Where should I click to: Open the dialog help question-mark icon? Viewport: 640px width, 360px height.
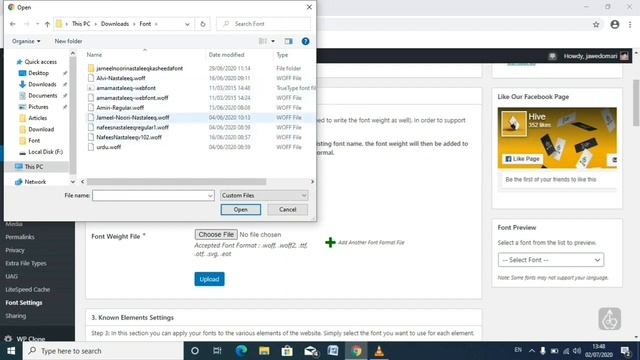click(x=305, y=41)
